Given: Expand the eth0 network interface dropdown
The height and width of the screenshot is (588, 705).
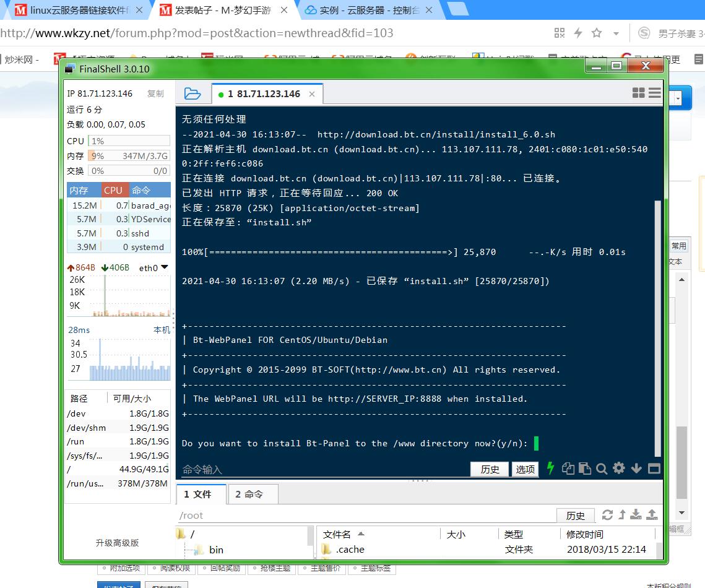Looking at the screenshot, I should tap(164, 267).
